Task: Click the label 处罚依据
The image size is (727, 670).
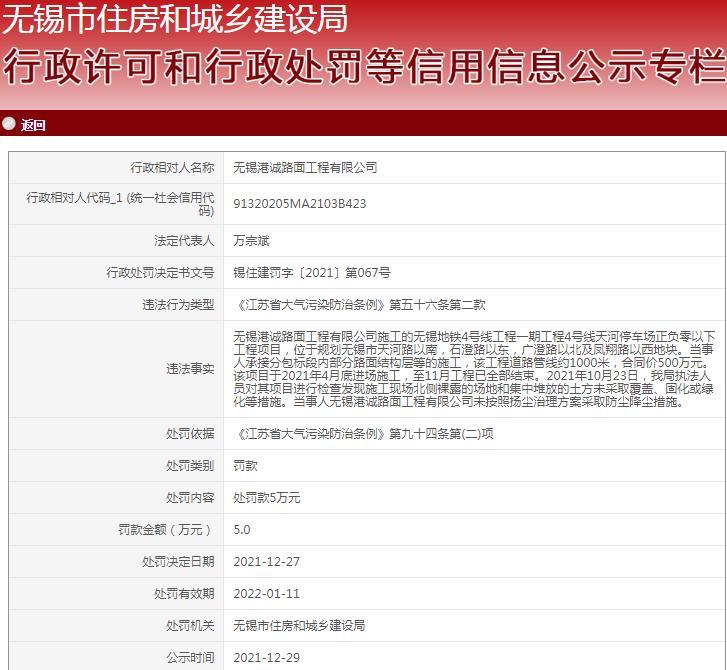Action: [191, 434]
